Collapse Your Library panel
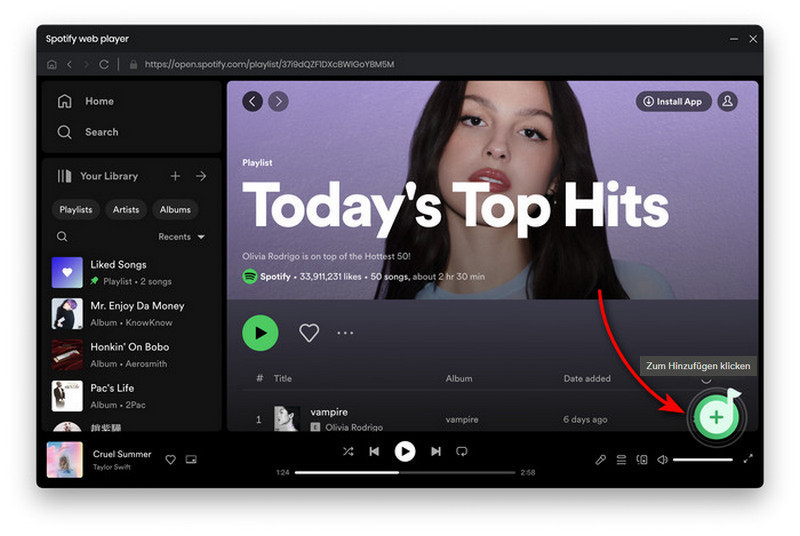Viewport: 800px width, 536px height. click(97, 176)
